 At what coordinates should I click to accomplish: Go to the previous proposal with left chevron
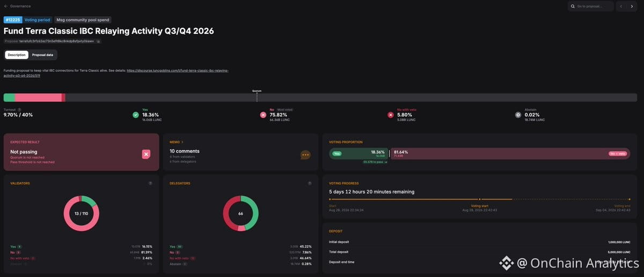pyautogui.click(x=621, y=6)
